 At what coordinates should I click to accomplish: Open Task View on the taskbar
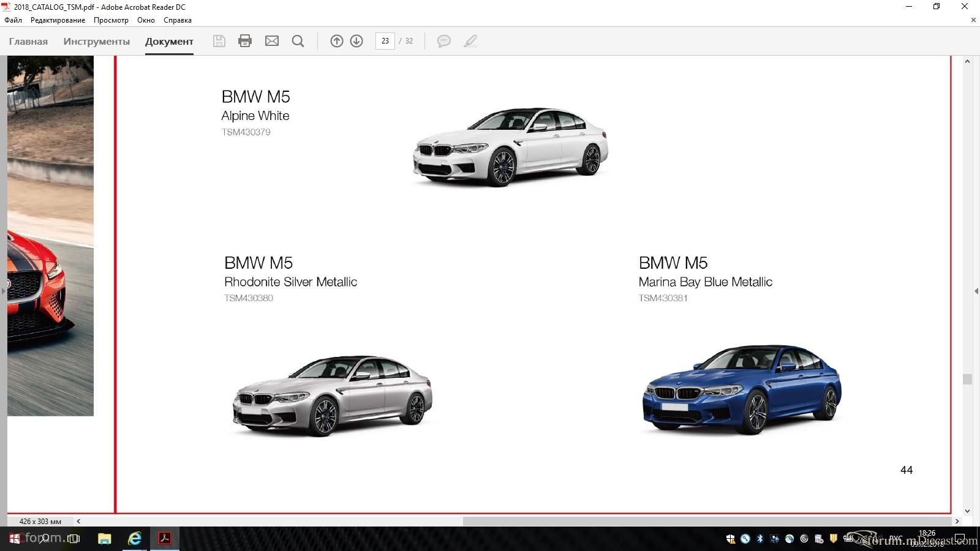coord(74,539)
